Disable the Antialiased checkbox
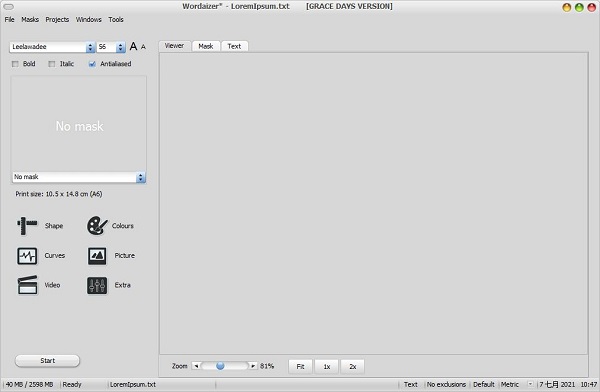 [x=92, y=64]
